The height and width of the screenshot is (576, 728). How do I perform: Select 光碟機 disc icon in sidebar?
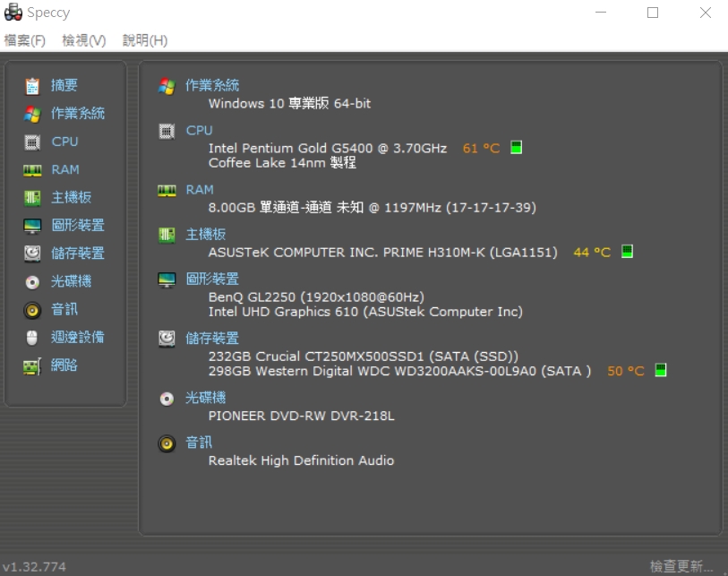click(32, 282)
